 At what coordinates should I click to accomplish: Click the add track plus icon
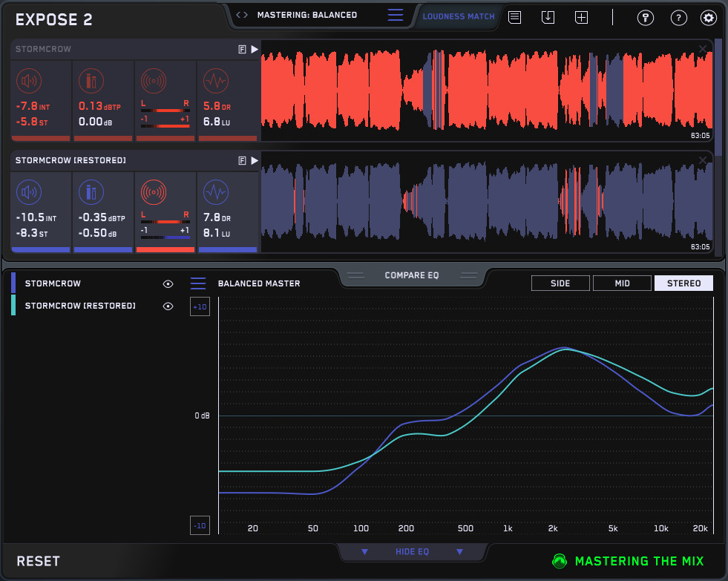[581, 18]
